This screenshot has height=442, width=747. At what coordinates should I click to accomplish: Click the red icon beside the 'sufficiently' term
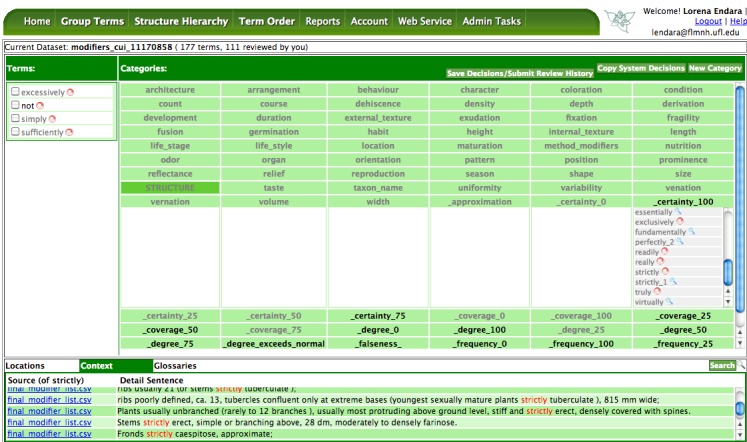[70, 132]
